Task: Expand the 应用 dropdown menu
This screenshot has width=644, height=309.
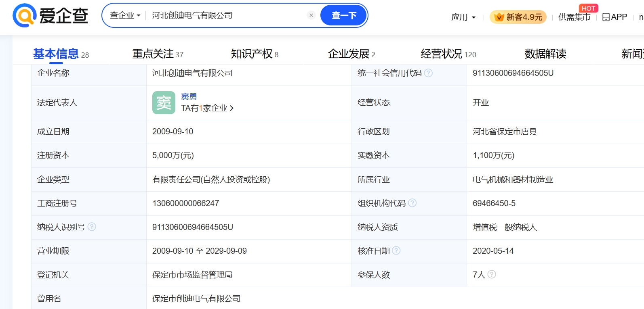Action: [x=463, y=17]
